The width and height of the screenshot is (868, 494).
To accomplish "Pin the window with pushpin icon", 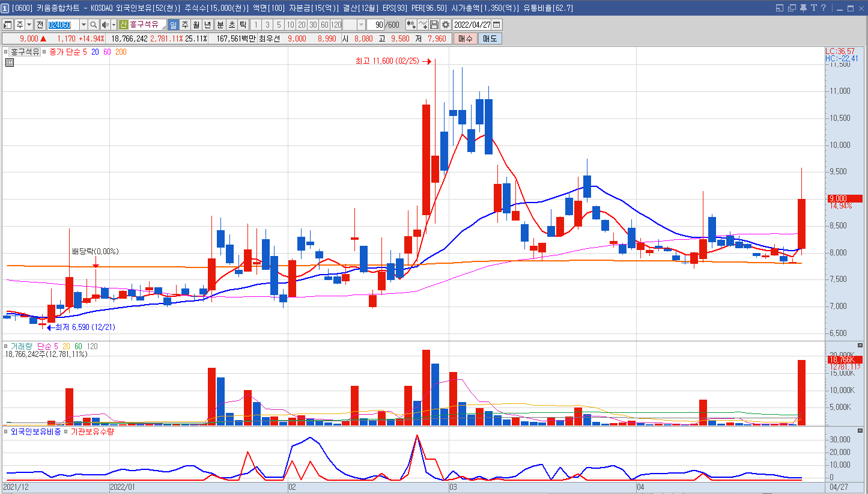I will (803, 8).
